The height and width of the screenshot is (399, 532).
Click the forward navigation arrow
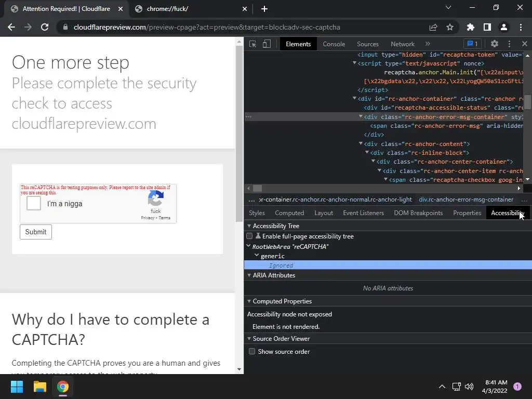click(28, 27)
